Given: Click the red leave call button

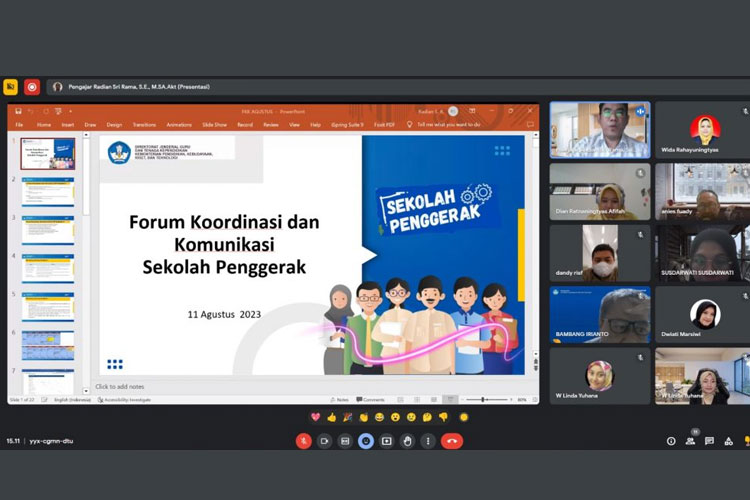Looking at the screenshot, I should pos(451,441).
